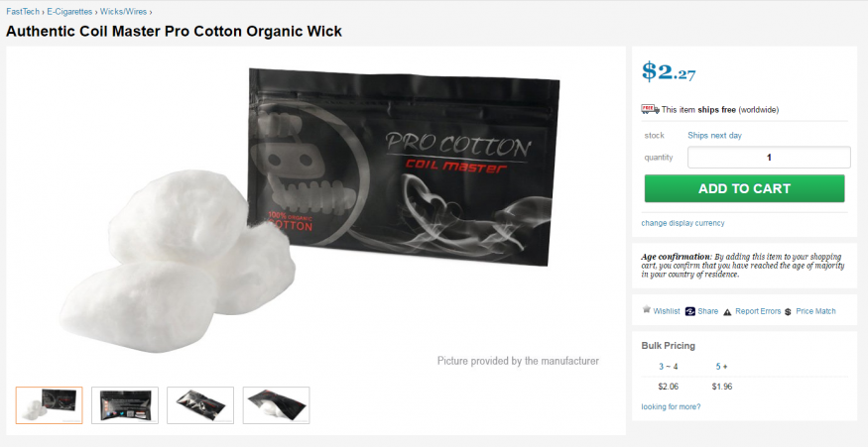Viewport: 868px width, 447px height.
Task: Click the quantity input field
Action: coord(769,158)
